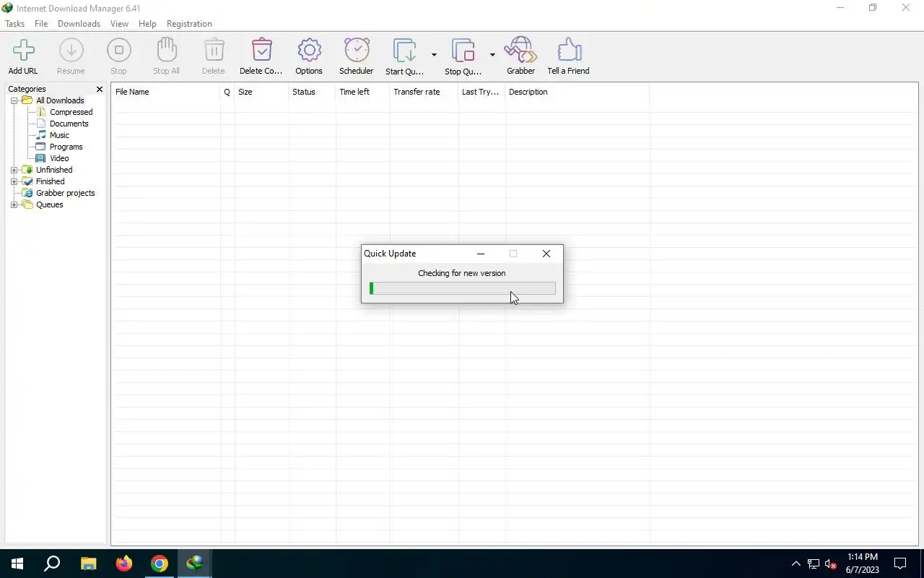Expand the Unfinished tree node

coord(14,170)
